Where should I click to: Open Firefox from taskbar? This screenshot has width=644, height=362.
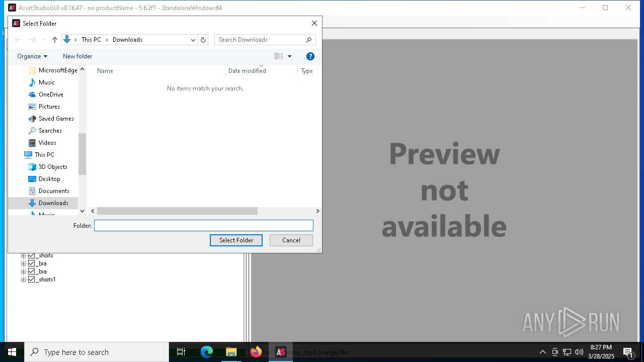click(256, 352)
